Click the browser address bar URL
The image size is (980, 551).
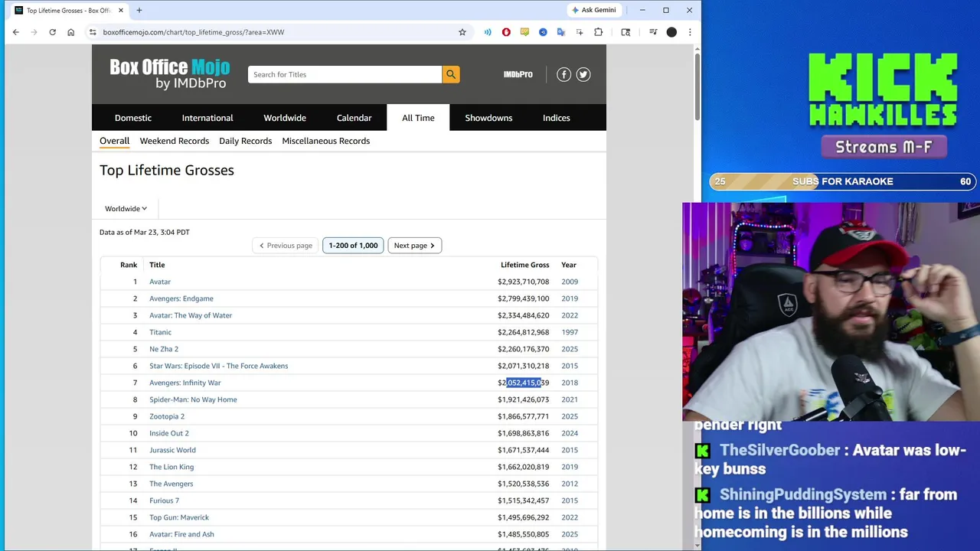click(x=193, y=32)
